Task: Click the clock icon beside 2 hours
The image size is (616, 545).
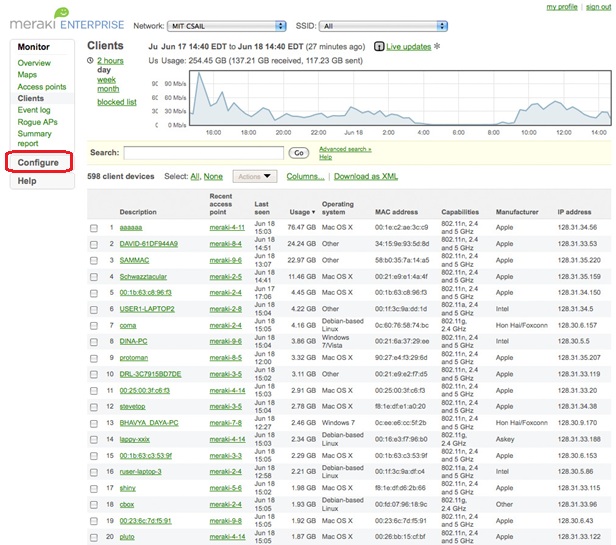Action: tap(90, 61)
